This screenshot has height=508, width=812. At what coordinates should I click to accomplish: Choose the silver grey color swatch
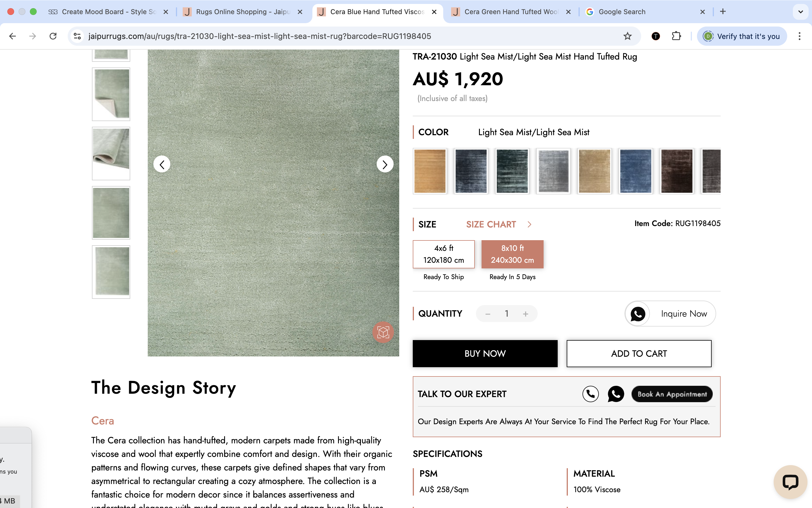(x=553, y=171)
